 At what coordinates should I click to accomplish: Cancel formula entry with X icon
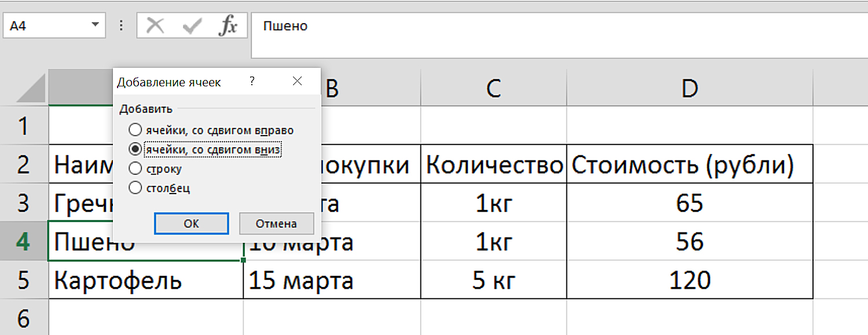[x=155, y=26]
